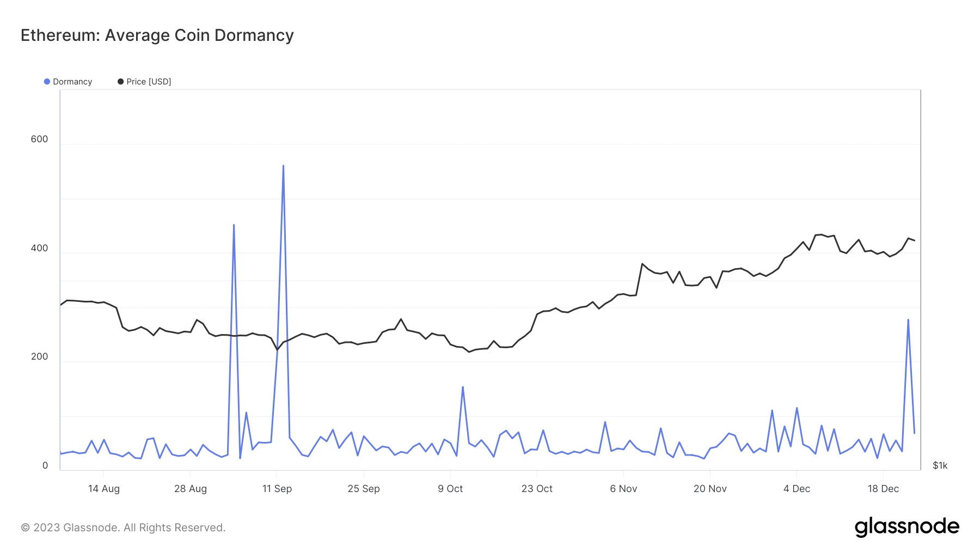Select the 18 Dec axis label
This screenshot has width=980, height=552.
click(x=883, y=489)
